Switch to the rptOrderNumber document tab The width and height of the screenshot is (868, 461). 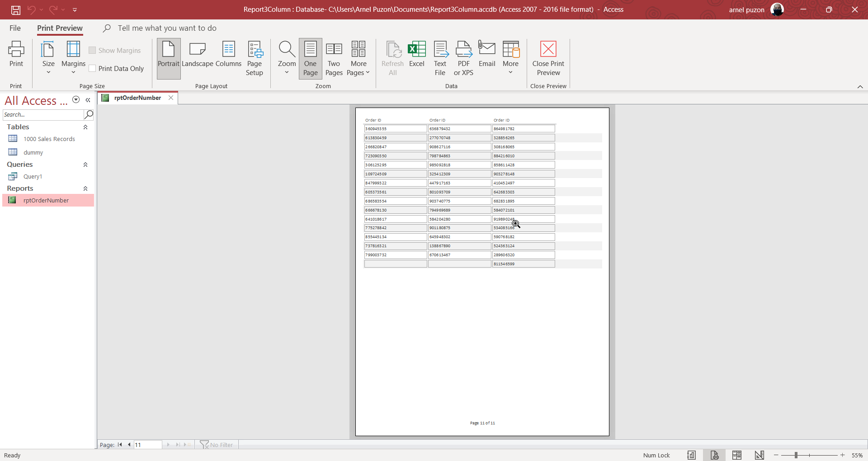(x=137, y=98)
